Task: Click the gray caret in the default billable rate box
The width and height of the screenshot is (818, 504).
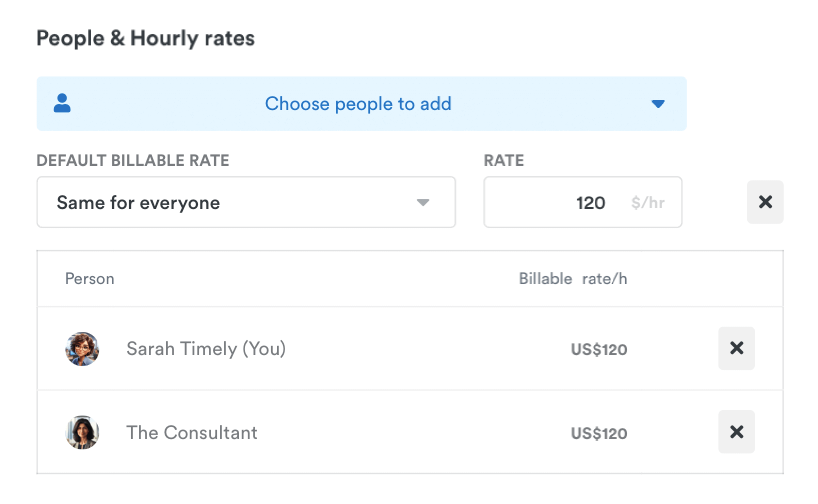Action: click(x=423, y=202)
